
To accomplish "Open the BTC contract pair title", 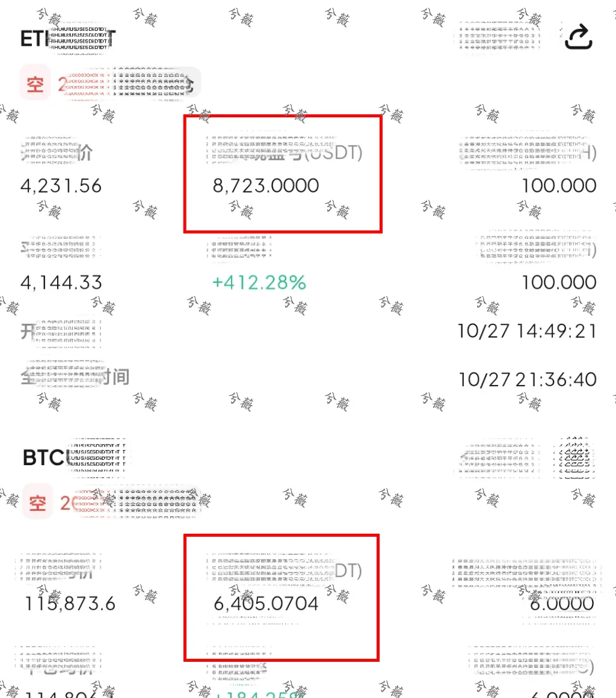I will pyautogui.click(x=75, y=457).
